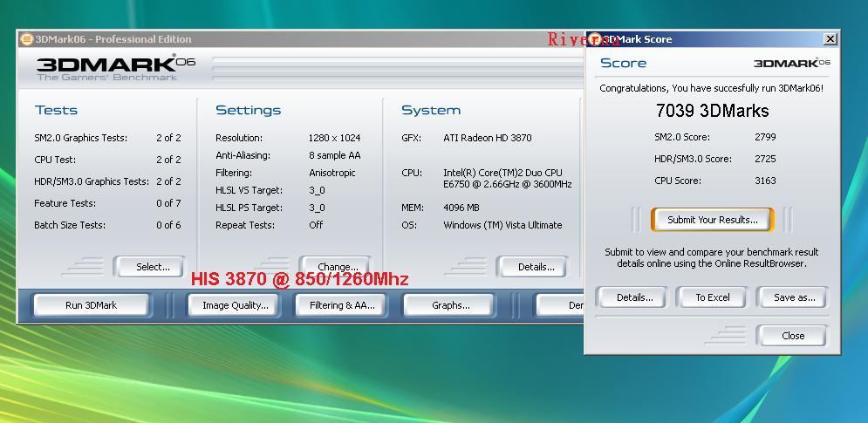Click the Tests section heading
The width and height of the screenshot is (868, 423).
(56, 110)
